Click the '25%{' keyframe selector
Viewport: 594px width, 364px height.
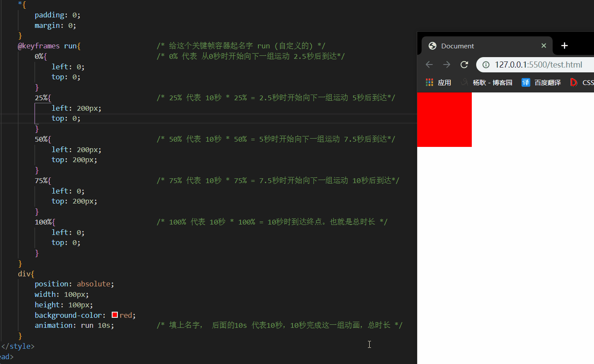(43, 98)
